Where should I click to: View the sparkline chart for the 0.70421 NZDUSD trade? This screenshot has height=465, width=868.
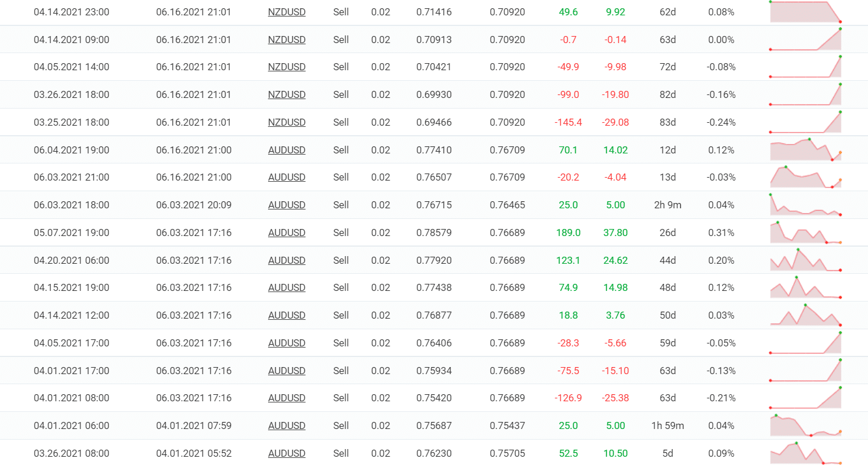point(805,66)
